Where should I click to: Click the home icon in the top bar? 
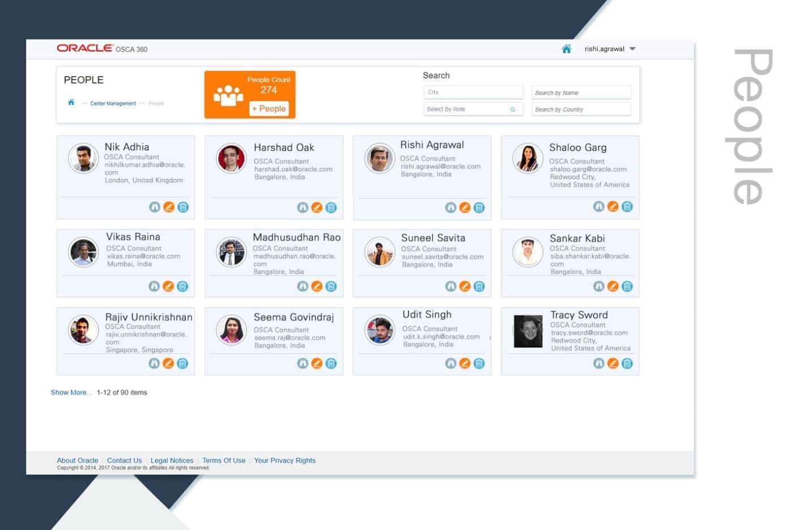point(567,49)
